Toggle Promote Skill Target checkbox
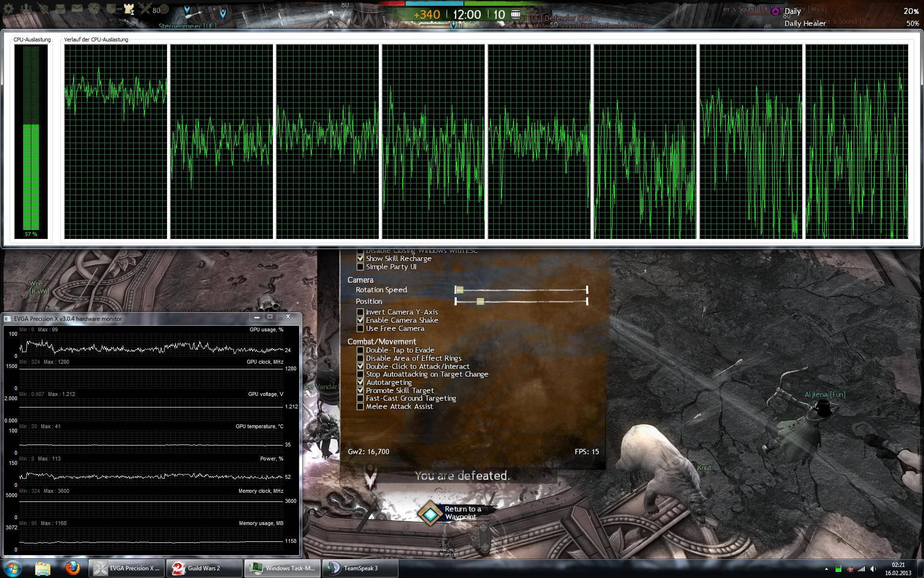 click(360, 391)
